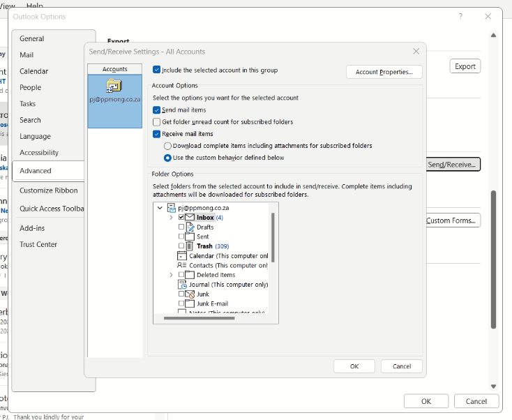512x420 pixels.
Task: Cancel the Send/Receive Settings dialog
Action: point(402,366)
